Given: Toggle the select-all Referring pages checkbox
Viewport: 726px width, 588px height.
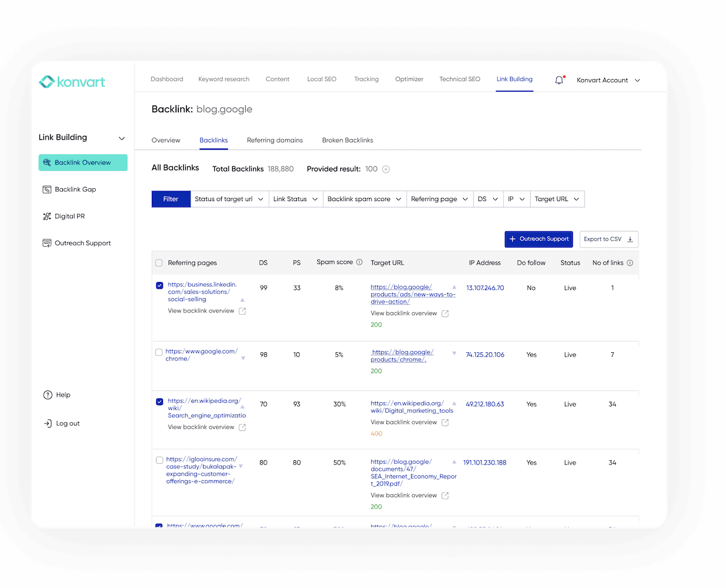Looking at the screenshot, I should pos(159,263).
